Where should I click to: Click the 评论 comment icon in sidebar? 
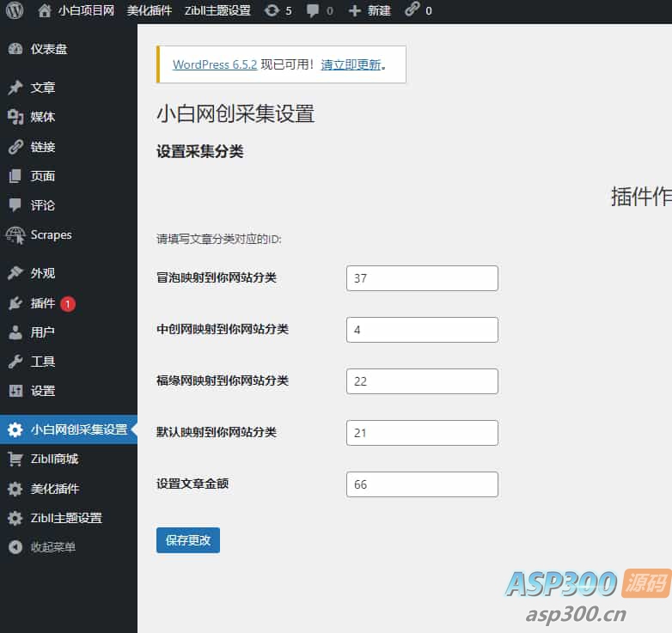[x=15, y=205]
